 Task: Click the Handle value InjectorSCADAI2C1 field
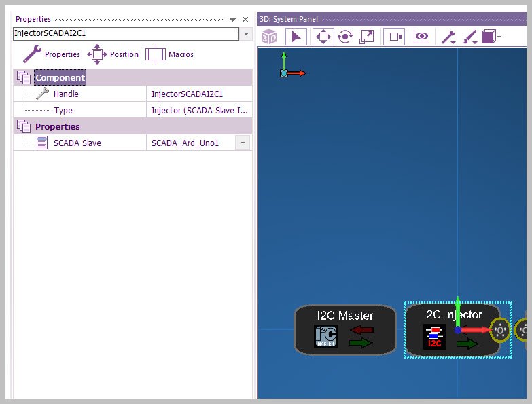click(x=198, y=94)
